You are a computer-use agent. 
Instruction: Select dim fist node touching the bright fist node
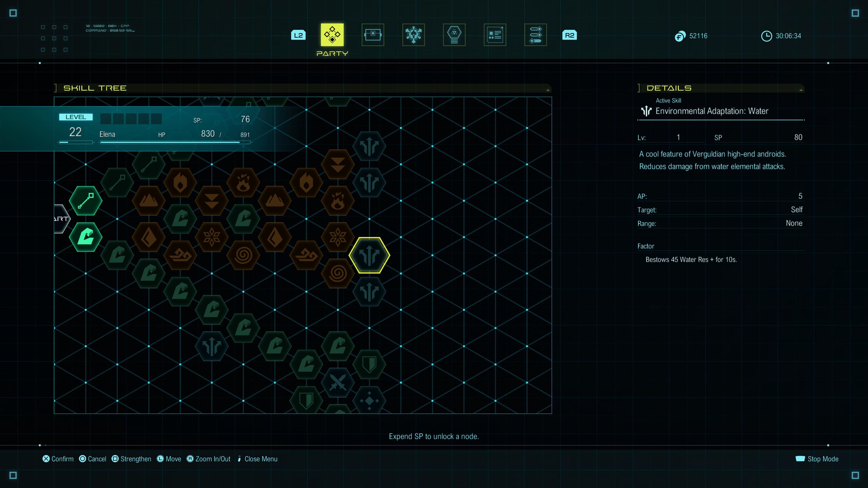117,255
